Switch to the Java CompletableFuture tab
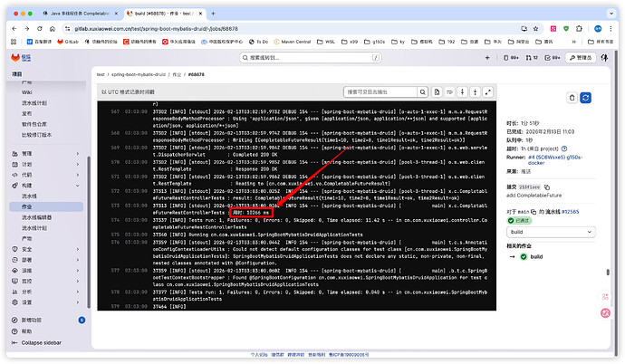 pyautogui.click(x=80, y=14)
